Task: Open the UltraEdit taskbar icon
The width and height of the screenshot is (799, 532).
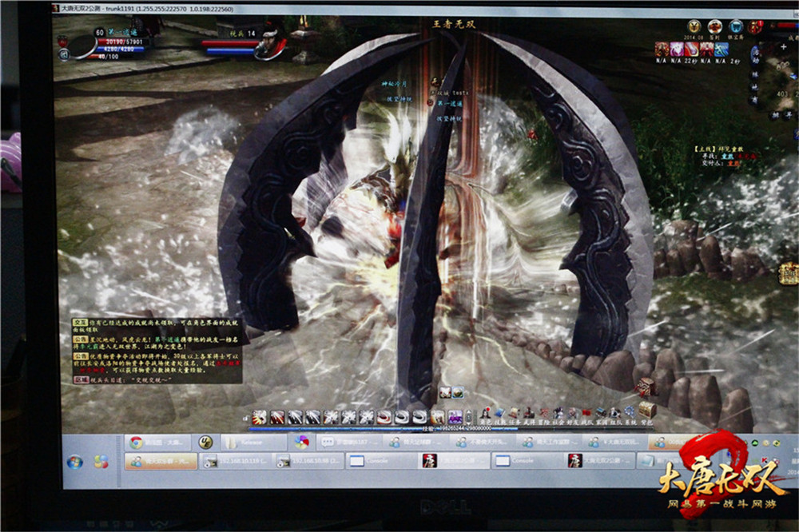Action: (x=205, y=443)
